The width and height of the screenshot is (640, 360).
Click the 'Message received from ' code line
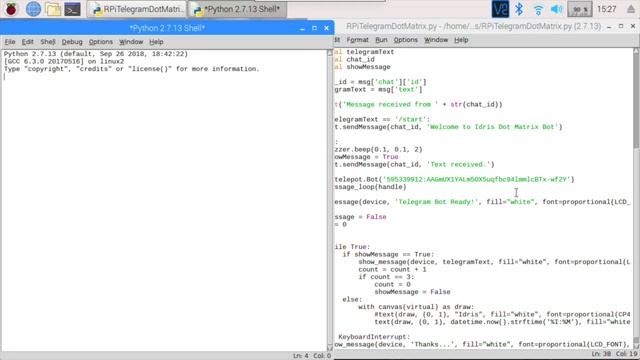418,104
